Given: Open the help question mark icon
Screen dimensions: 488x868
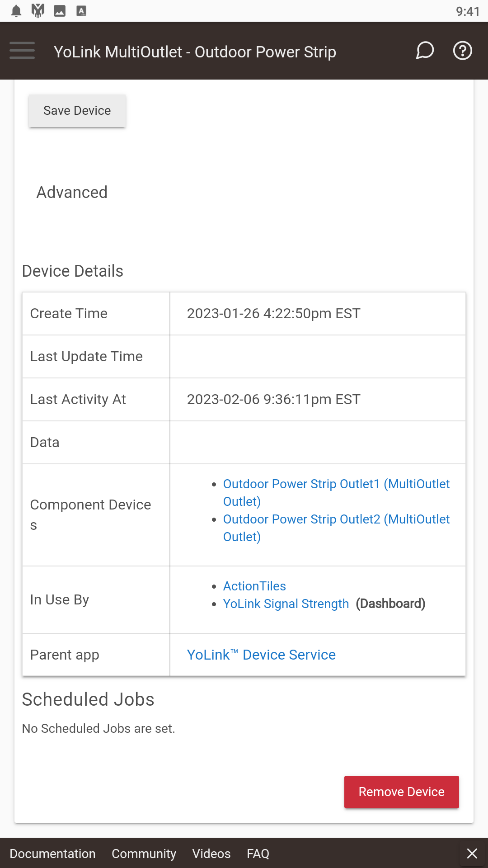Looking at the screenshot, I should pyautogui.click(x=463, y=51).
